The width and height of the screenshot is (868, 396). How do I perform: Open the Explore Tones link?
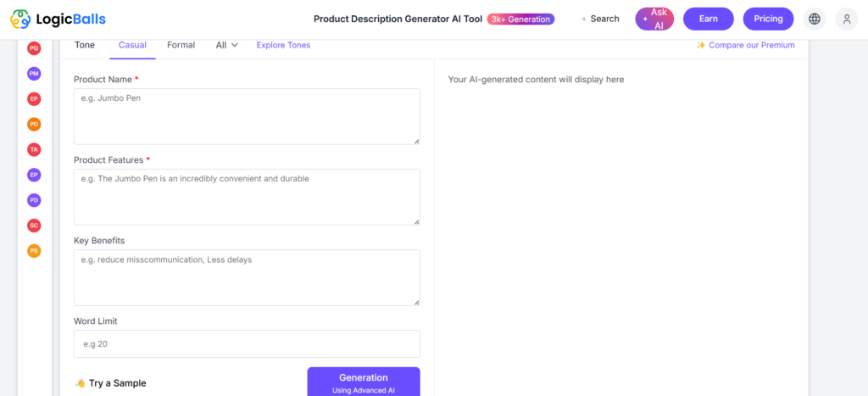point(283,46)
